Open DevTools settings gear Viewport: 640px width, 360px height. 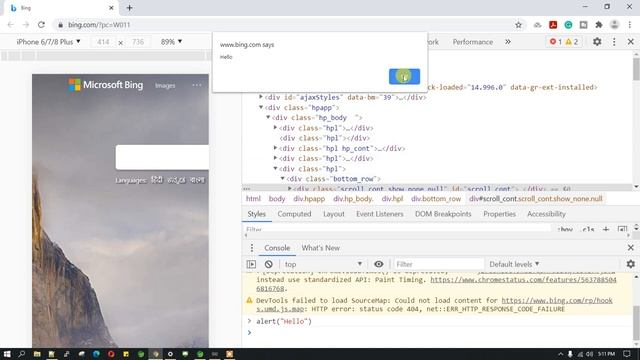click(597, 42)
